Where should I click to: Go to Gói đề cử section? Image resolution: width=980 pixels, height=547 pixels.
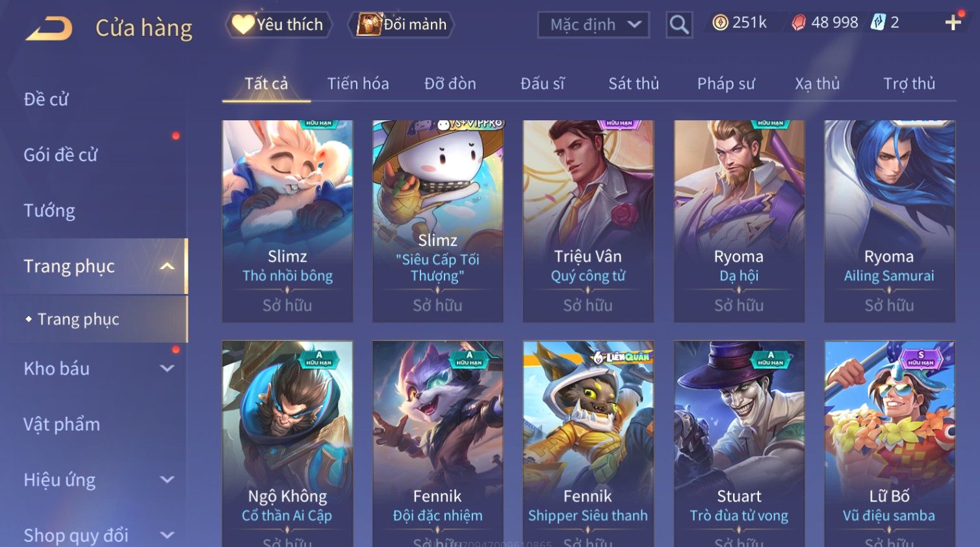(x=60, y=155)
